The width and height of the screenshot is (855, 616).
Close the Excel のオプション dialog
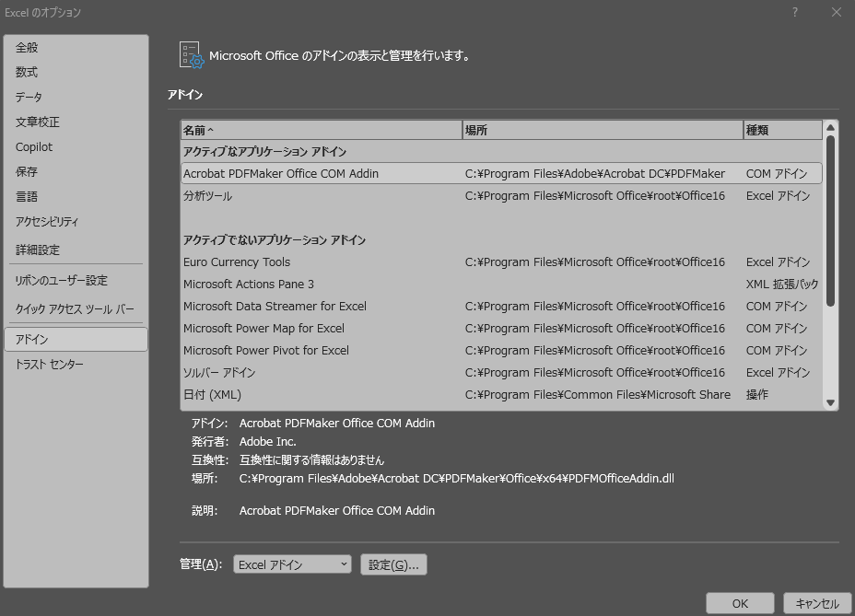click(x=837, y=12)
